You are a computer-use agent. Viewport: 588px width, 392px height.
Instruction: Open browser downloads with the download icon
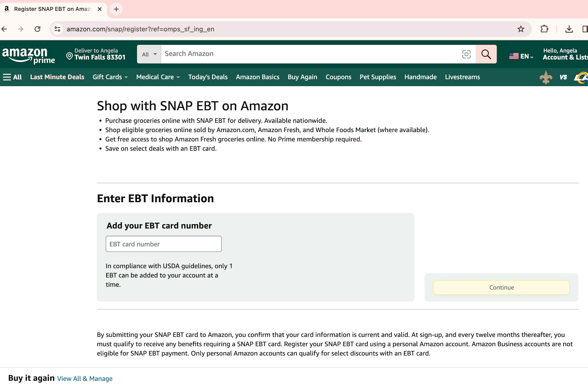[570, 29]
